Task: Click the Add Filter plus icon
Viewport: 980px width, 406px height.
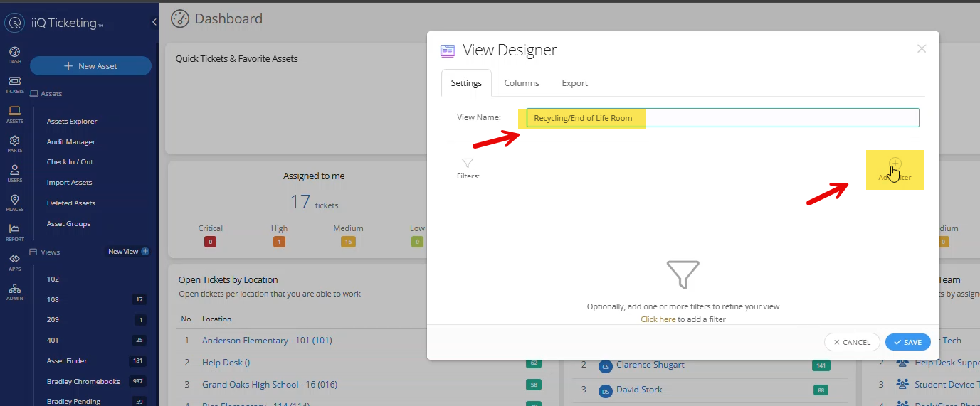Action: click(895, 164)
